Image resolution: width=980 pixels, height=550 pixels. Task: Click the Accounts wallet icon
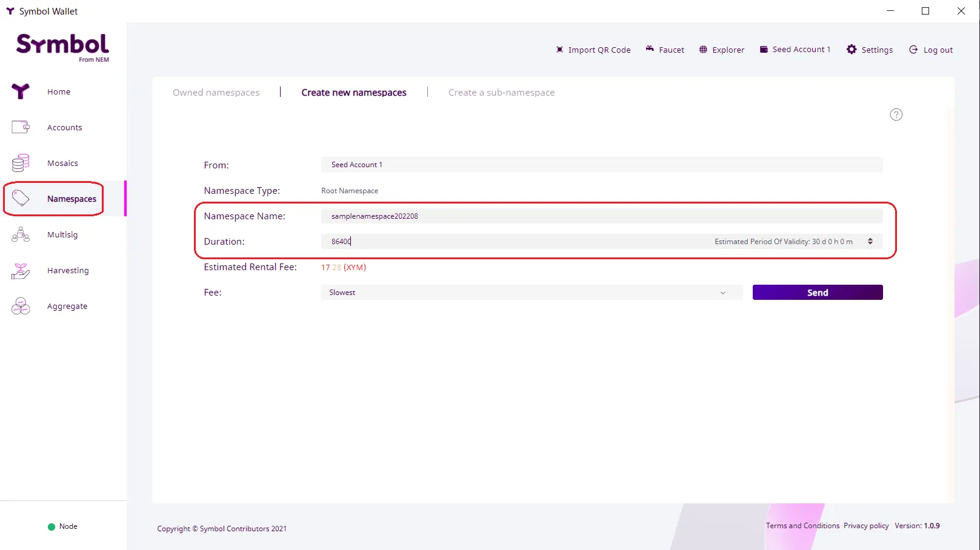coord(21,127)
